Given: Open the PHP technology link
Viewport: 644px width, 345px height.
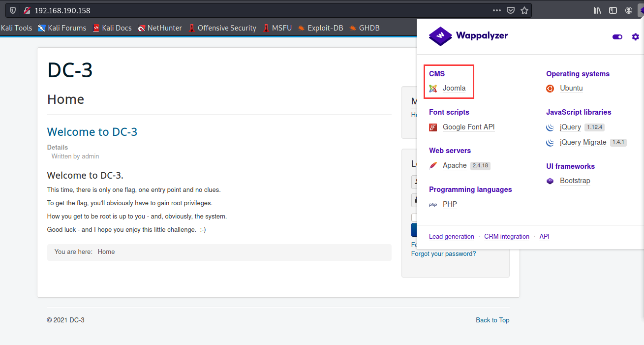Looking at the screenshot, I should 450,204.
